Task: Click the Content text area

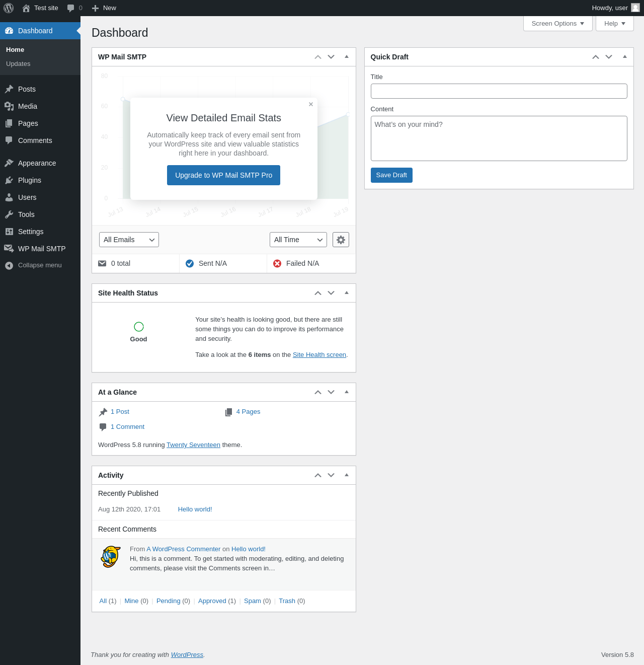Action: [499, 138]
